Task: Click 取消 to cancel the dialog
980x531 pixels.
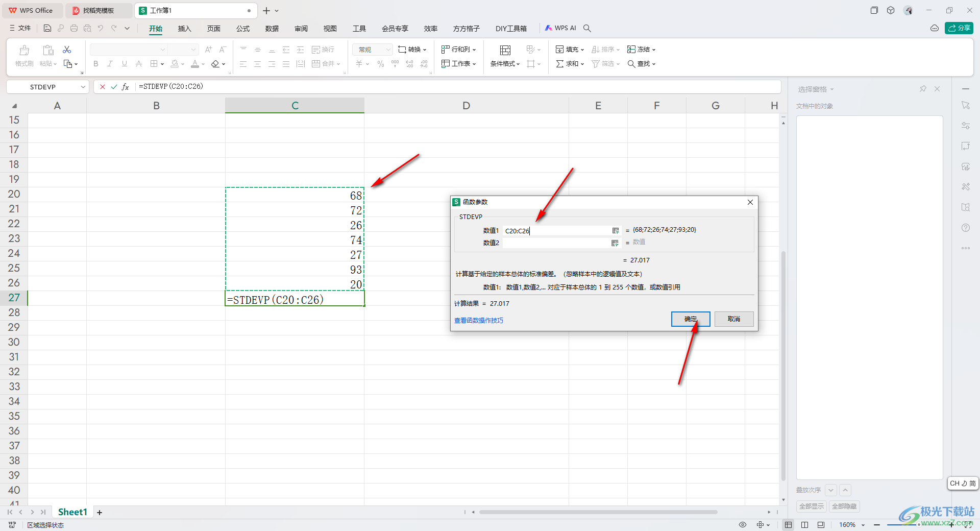Action: pos(734,319)
